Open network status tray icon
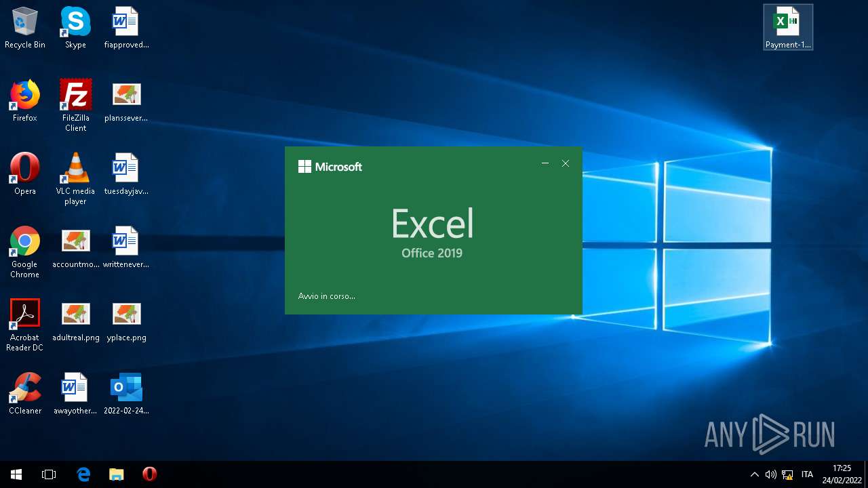This screenshot has width=868, height=488. tap(787, 474)
